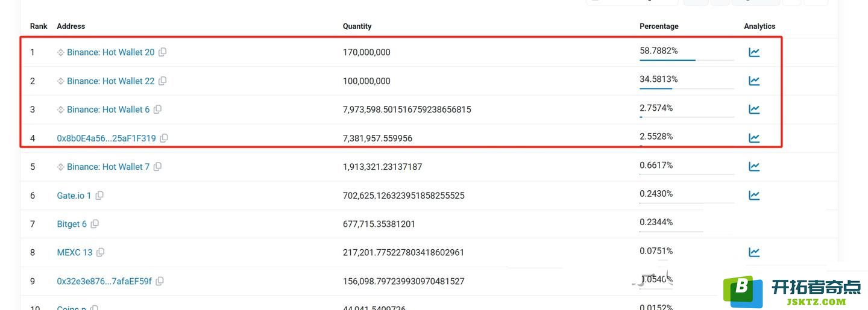The height and width of the screenshot is (310, 868).
Task: Open Binance: Hot Wallet 20 address link
Action: pyautogui.click(x=110, y=52)
